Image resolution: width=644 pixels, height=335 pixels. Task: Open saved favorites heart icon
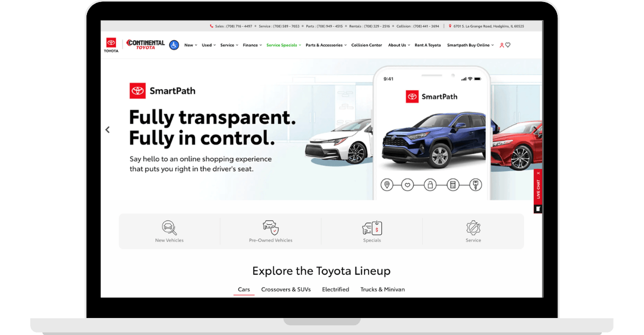tap(508, 45)
